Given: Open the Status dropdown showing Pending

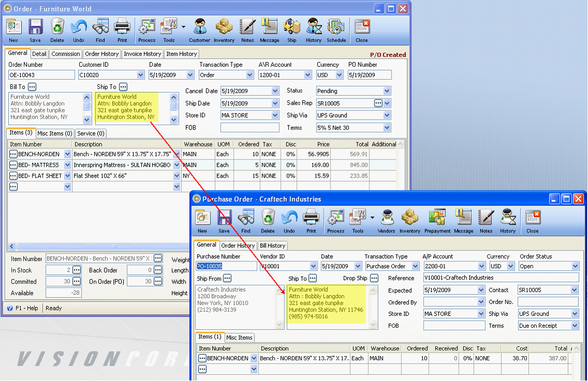Looking at the screenshot, I should pyautogui.click(x=387, y=91).
